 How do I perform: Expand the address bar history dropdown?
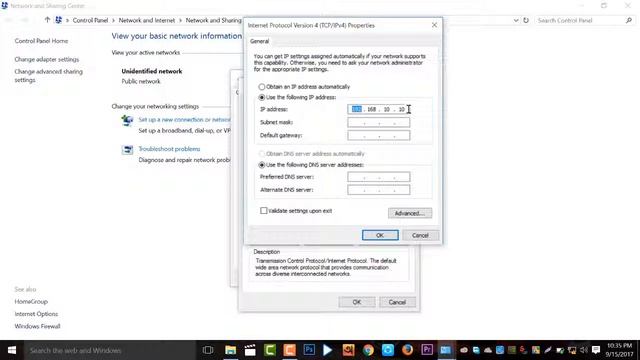516,20
